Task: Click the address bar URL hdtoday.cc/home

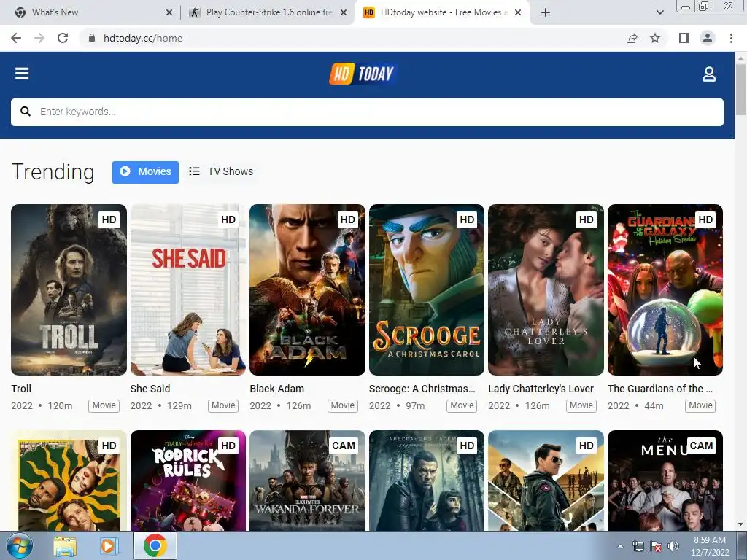Action: coord(143,38)
